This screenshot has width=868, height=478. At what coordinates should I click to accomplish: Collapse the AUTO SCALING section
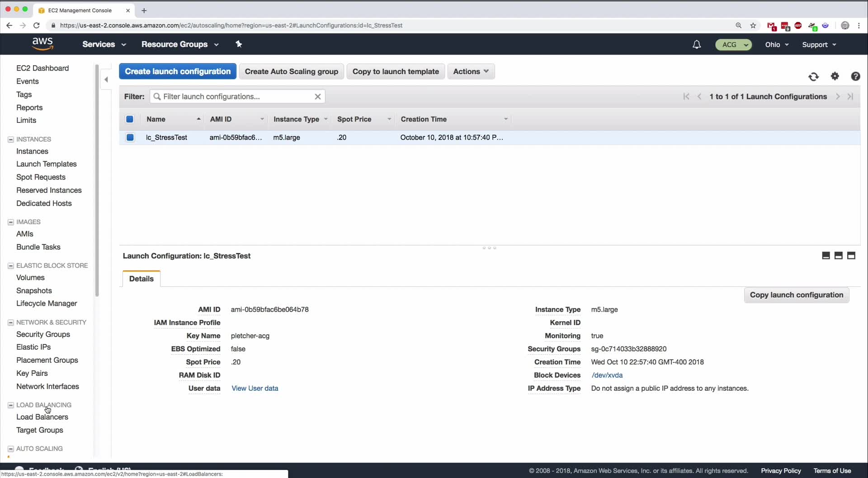[x=10, y=449]
